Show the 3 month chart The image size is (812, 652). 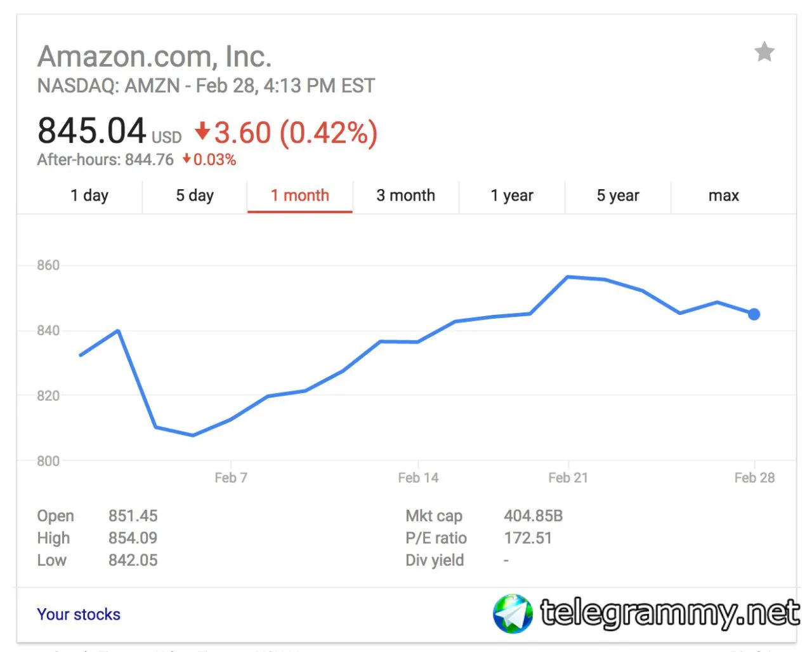coord(406,196)
